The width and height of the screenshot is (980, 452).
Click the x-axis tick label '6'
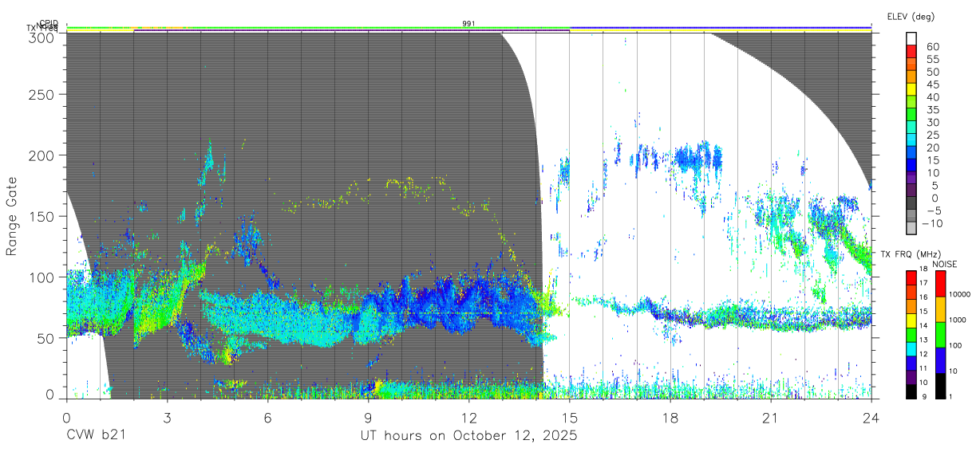click(x=267, y=417)
